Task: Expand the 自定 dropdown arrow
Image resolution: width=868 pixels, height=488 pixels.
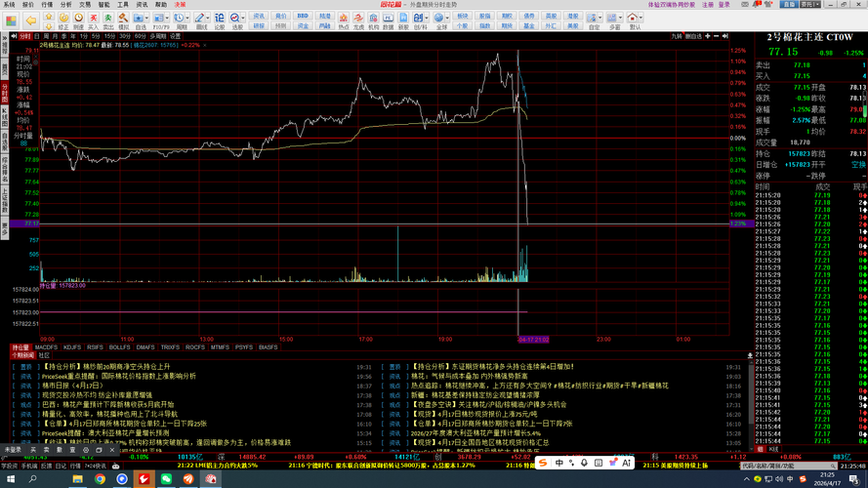Action: (x=600, y=18)
